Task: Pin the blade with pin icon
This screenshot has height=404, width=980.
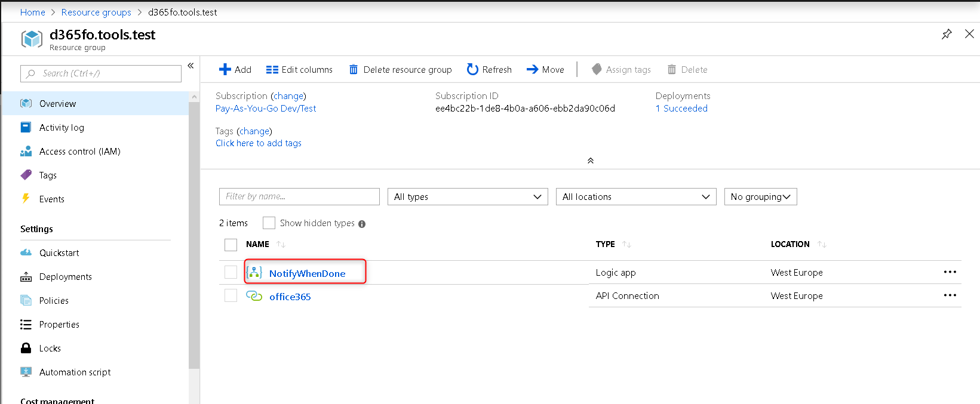Action: [x=947, y=34]
